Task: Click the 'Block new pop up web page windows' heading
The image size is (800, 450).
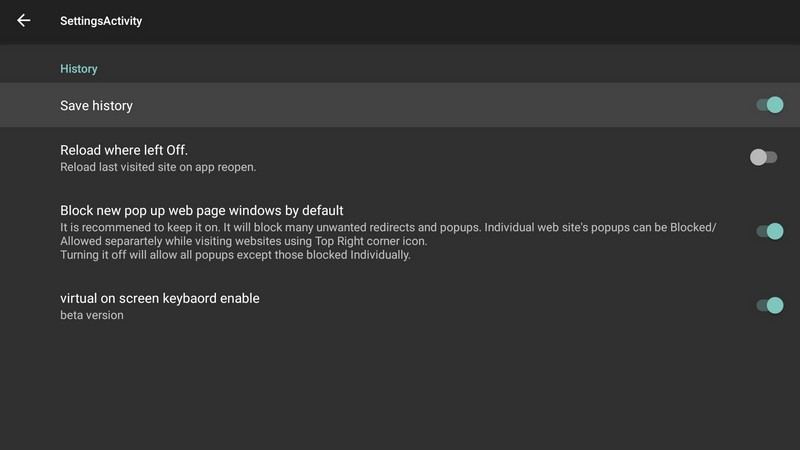Action: click(x=202, y=210)
